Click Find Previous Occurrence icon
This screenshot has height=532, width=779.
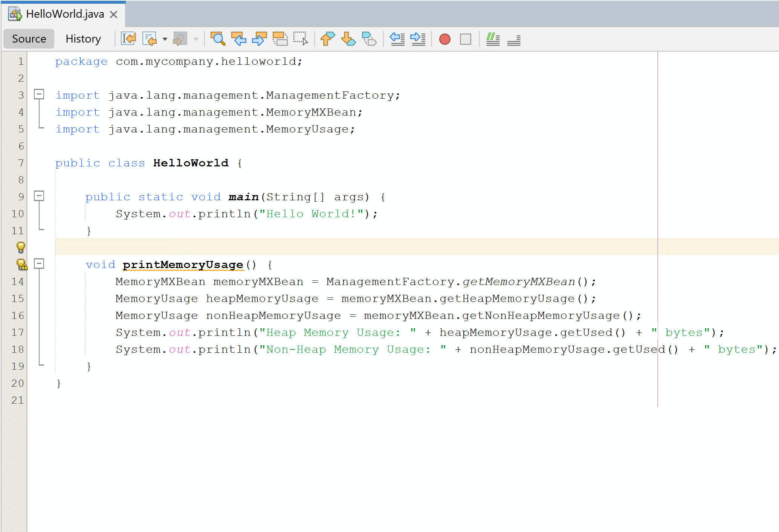coord(238,39)
